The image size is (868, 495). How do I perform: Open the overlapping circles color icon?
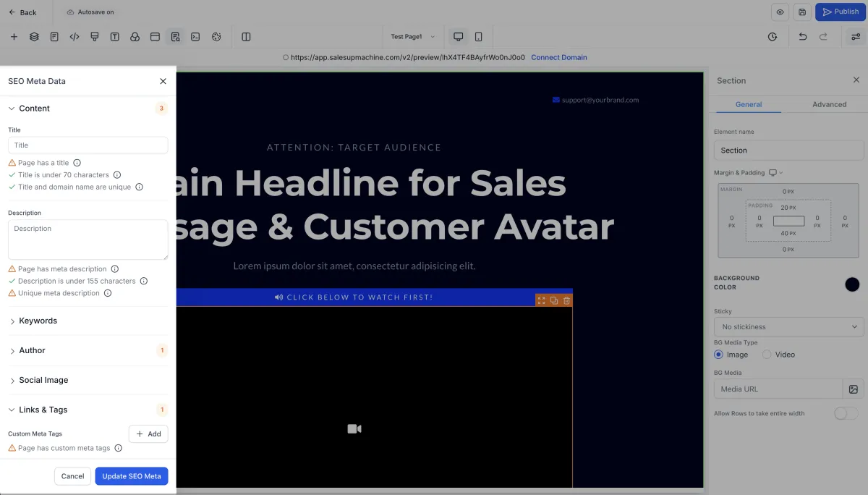[x=135, y=36]
